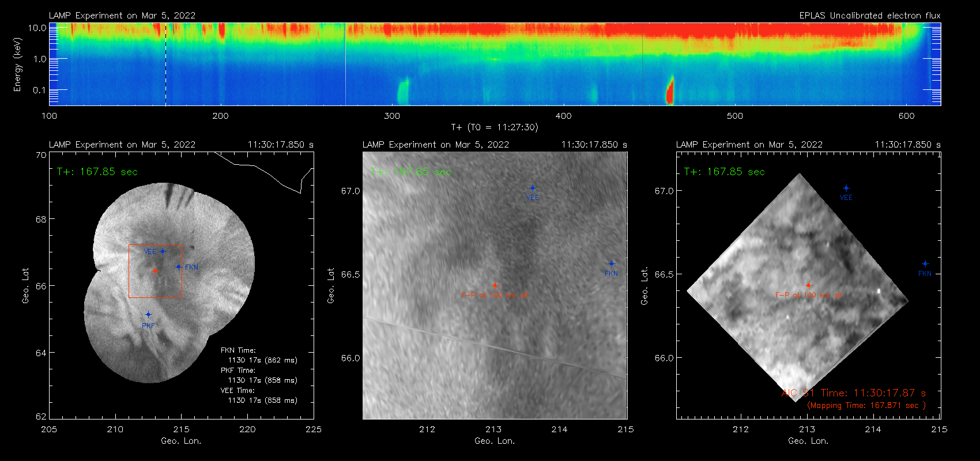Click the 'F-P at 120 km alt' label in right panel
Image resolution: width=980 pixels, height=461 pixels.
coord(808,295)
